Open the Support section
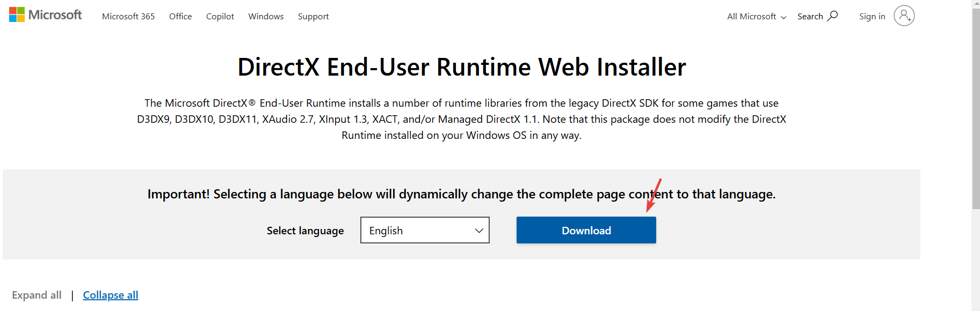The image size is (980, 311). pos(313,16)
